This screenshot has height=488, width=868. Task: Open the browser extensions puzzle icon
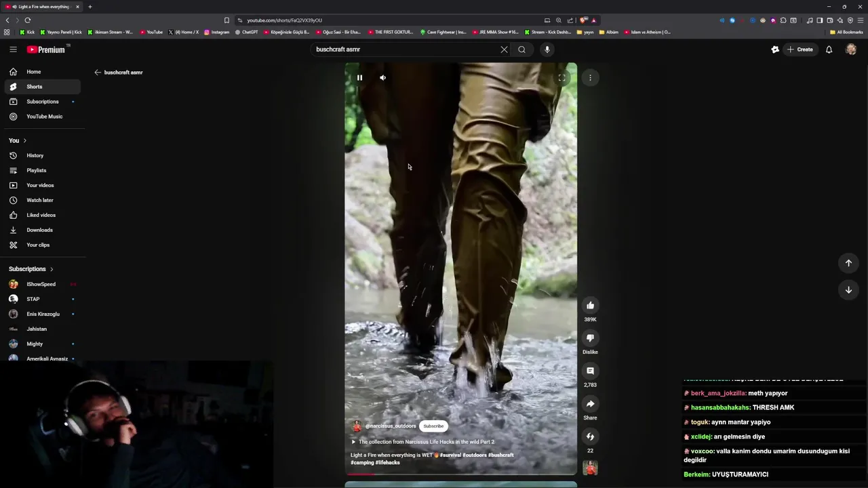(x=783, y=20)
